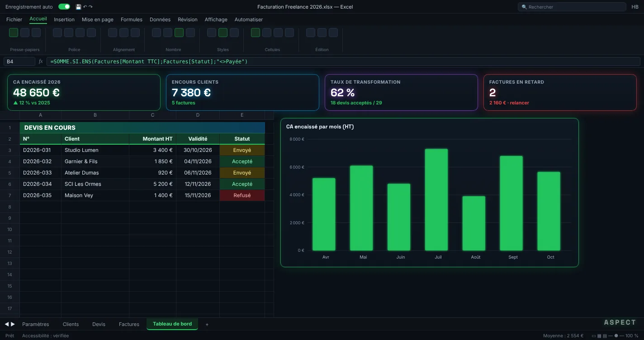Click the fx insert function icon

click(41, 61)
